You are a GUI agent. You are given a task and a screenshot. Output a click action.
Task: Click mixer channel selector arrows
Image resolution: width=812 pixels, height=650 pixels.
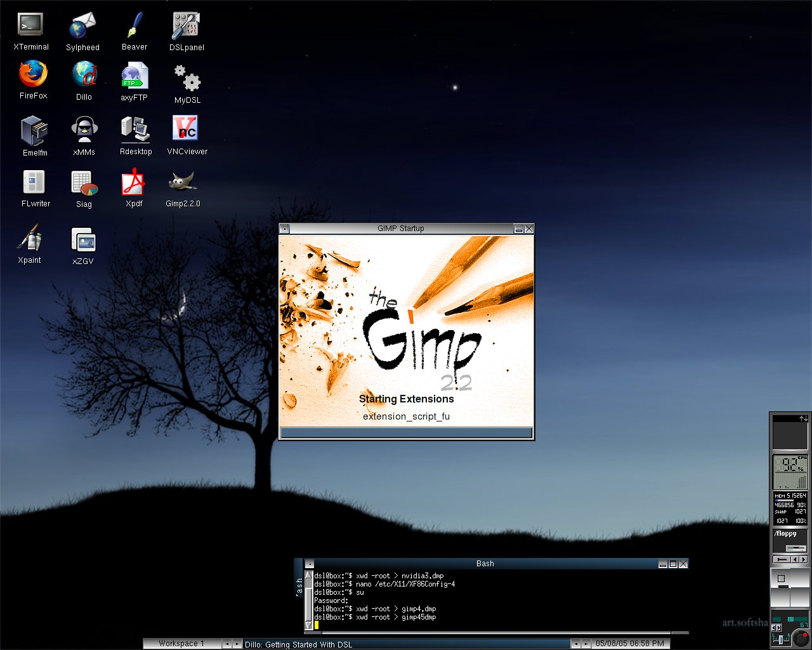click(776, 628)
